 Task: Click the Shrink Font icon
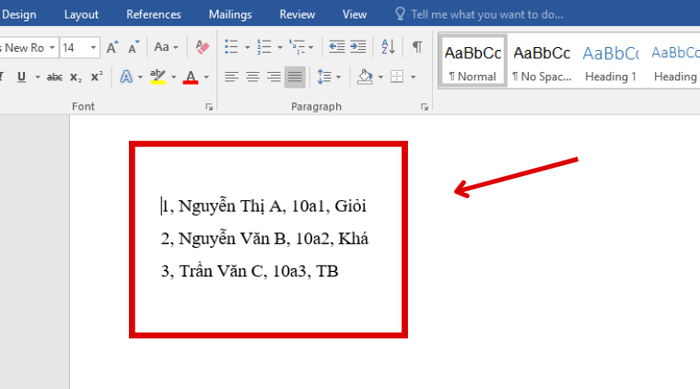133,47
